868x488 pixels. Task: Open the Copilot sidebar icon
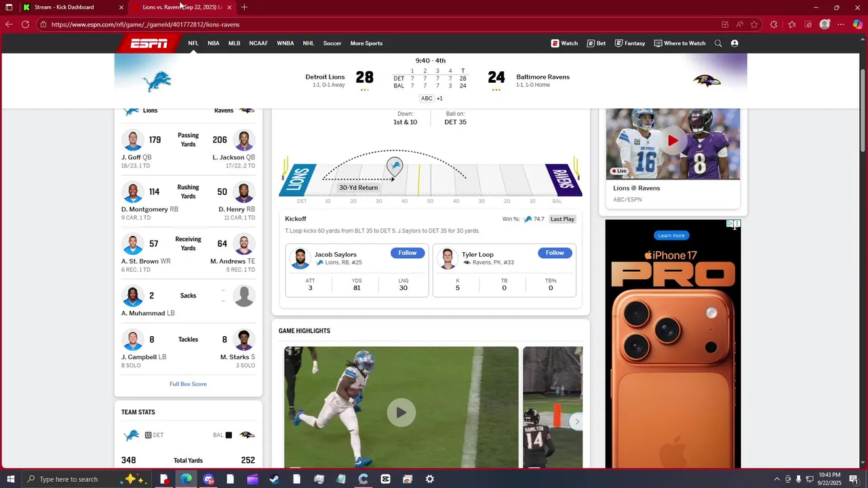pos(858,24)
